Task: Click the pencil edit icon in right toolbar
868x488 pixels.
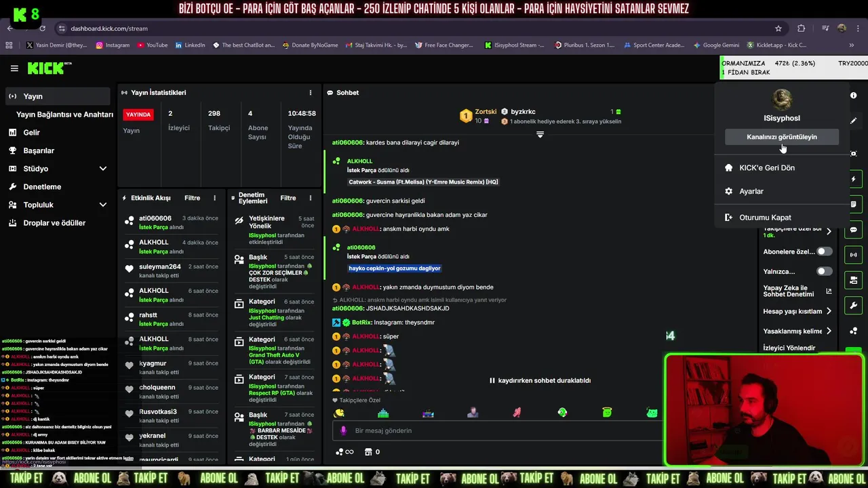Action: pyautogui.click(x=853, y=121)
